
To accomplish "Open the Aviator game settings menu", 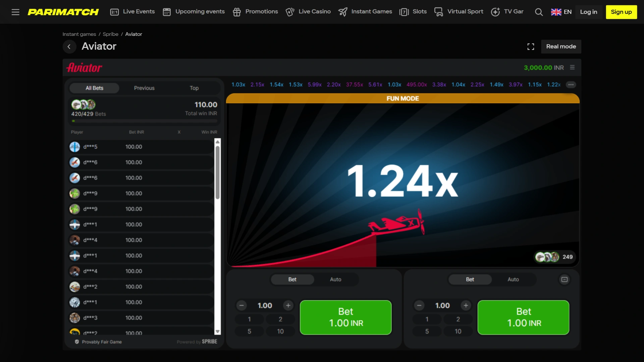I will 572,67.
